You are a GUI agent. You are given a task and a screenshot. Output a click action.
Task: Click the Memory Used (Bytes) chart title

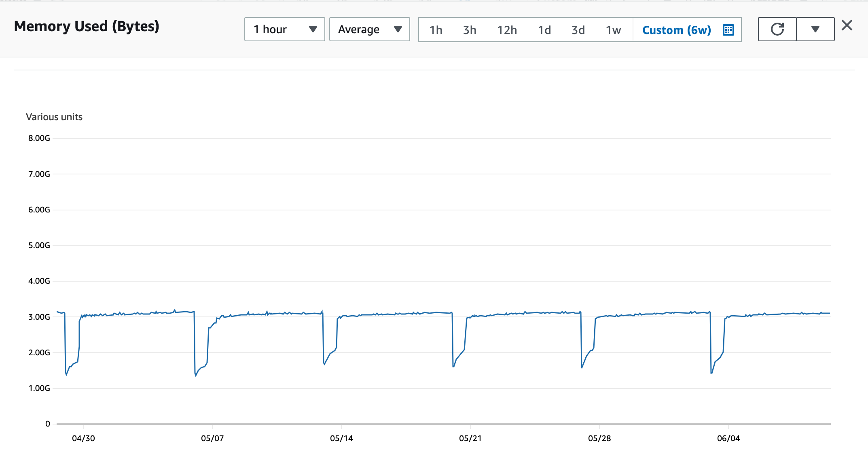[x=87, y=27]
